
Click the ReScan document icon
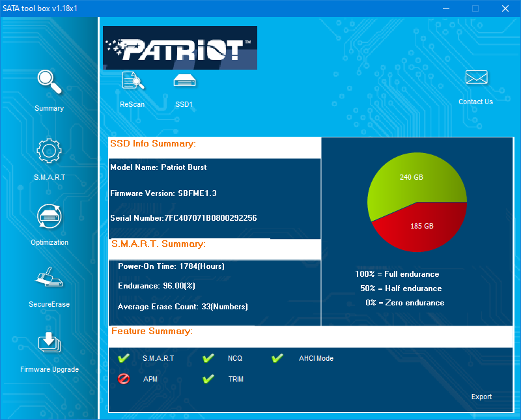133,80
